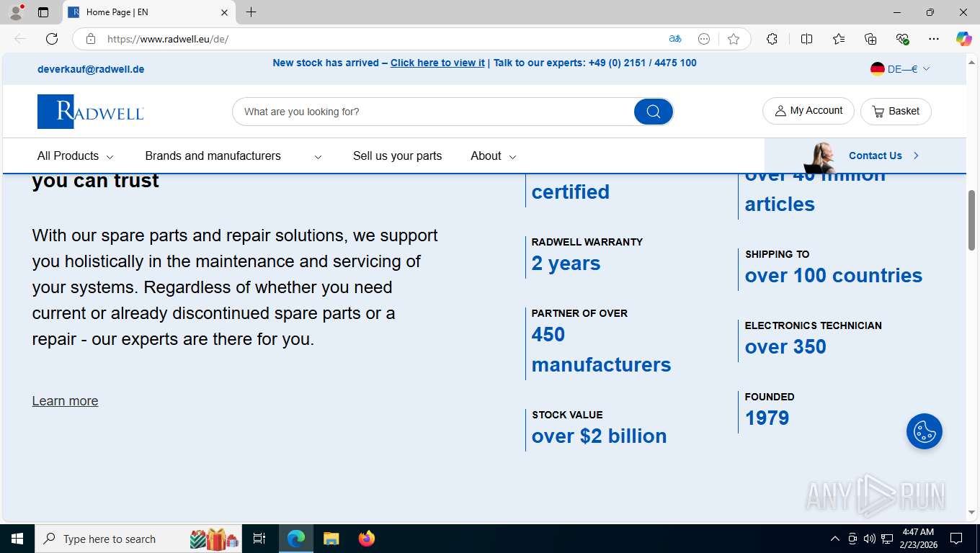Launch Firefox from the taskbar

tap(367, 539)
